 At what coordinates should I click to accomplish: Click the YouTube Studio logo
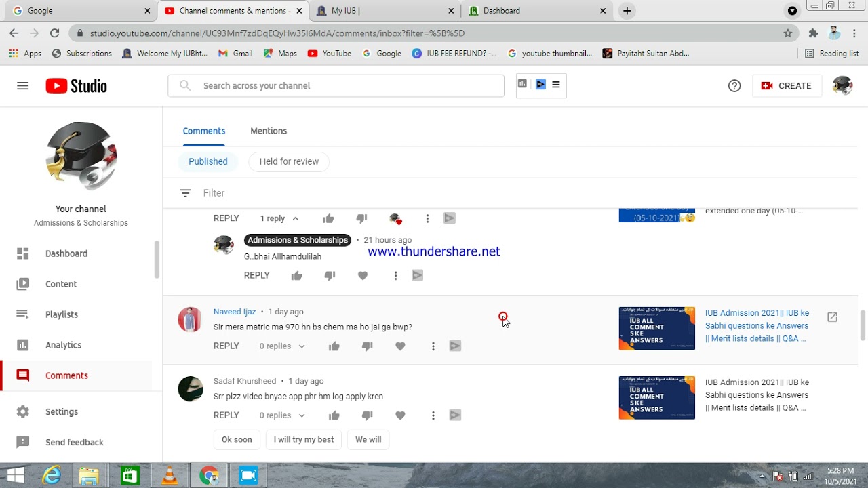76,86
